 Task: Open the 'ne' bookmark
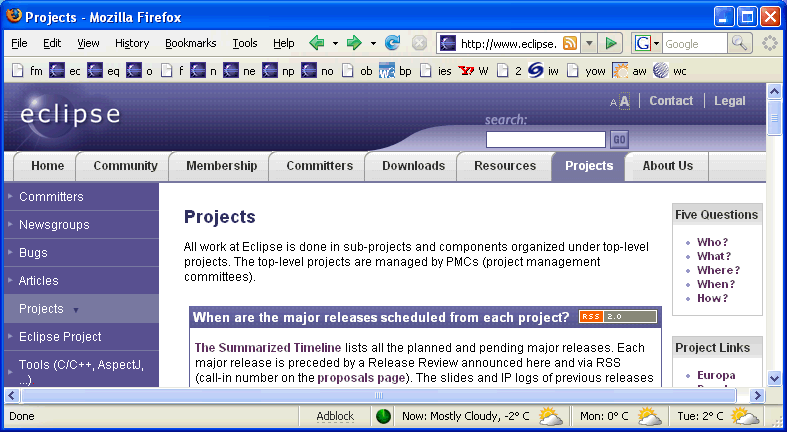point(239,71)
